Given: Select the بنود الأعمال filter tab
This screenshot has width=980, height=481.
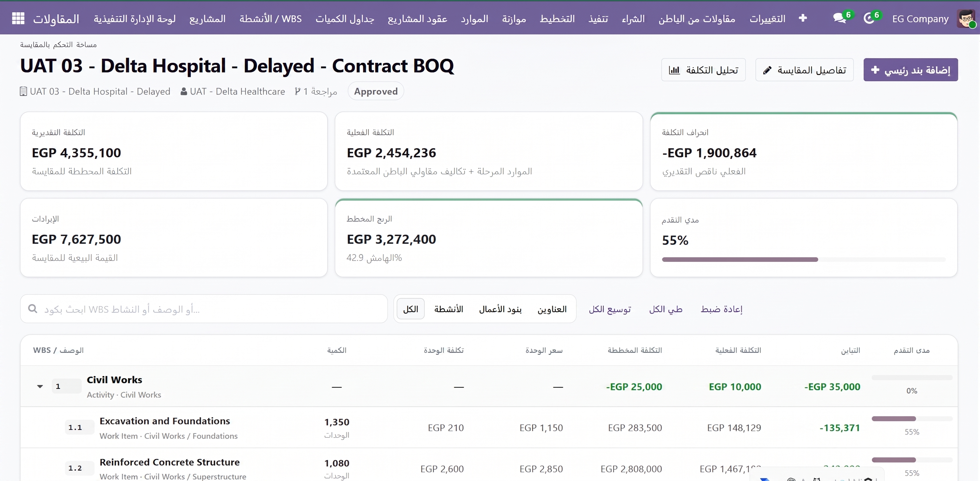Looking at the screenshot, I should [500, 309].
